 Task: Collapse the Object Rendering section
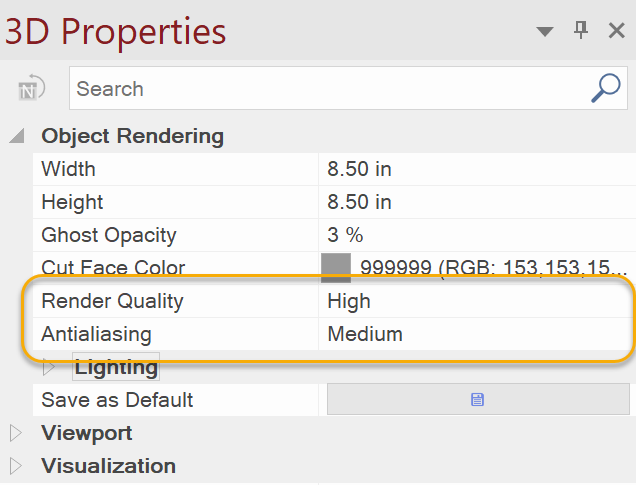pos(17,136)
